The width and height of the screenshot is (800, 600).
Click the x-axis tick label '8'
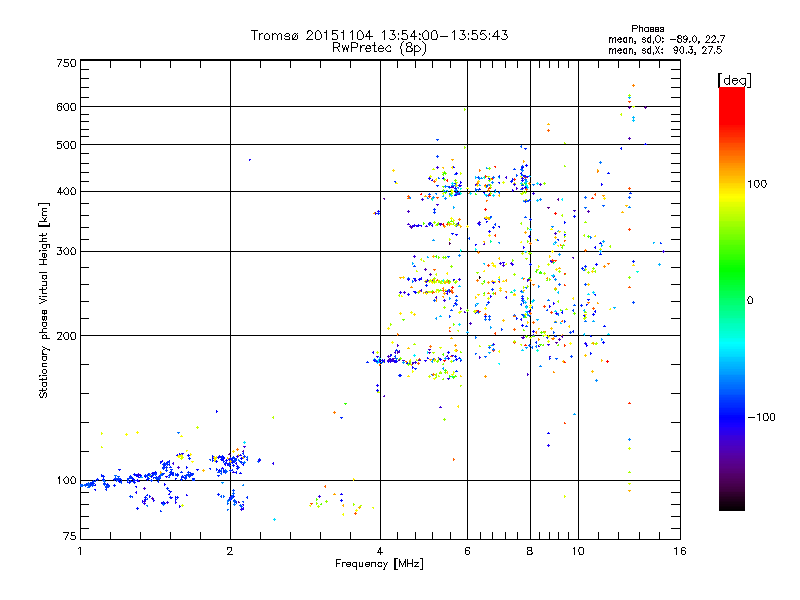pyautogui.click(x=530, y=551)
